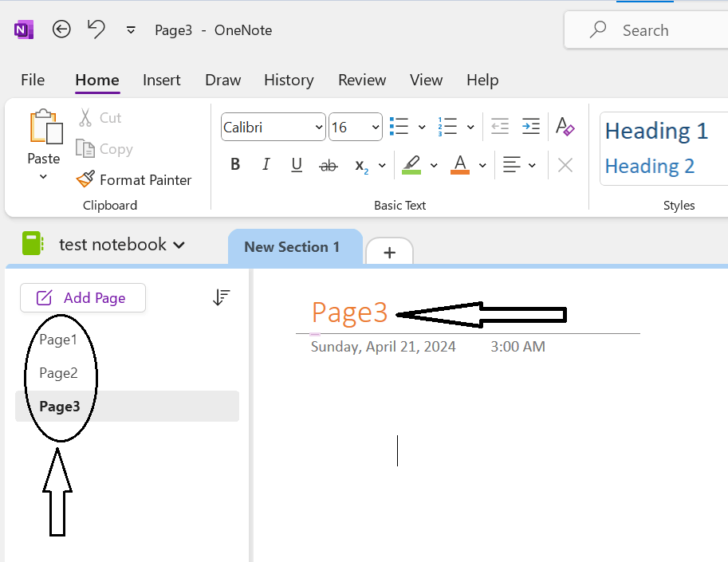Image resolution: width=728 pixels, height=562 pixels.
Task: Open the Help tab
Action: [x=482, y=80]
